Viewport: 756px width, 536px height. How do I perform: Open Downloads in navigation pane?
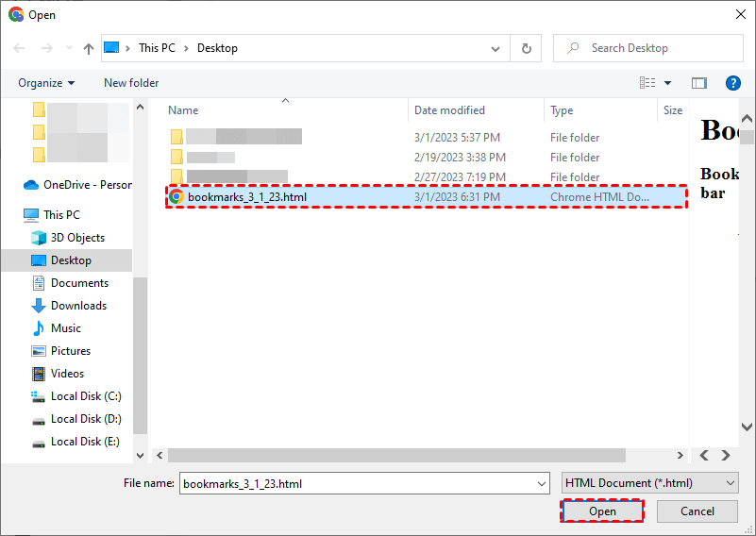[x=69, y=306]
